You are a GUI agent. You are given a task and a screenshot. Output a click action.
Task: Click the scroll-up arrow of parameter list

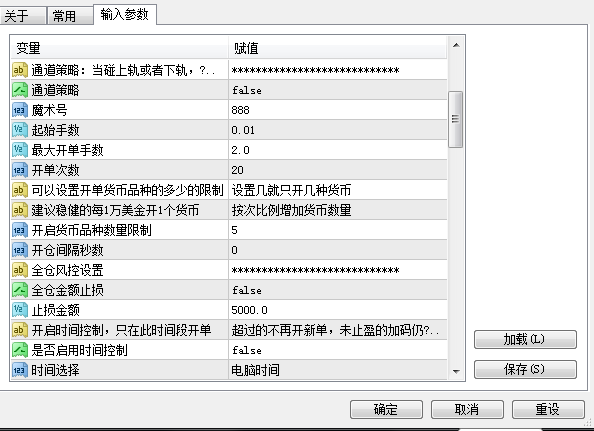pos(456,45)
